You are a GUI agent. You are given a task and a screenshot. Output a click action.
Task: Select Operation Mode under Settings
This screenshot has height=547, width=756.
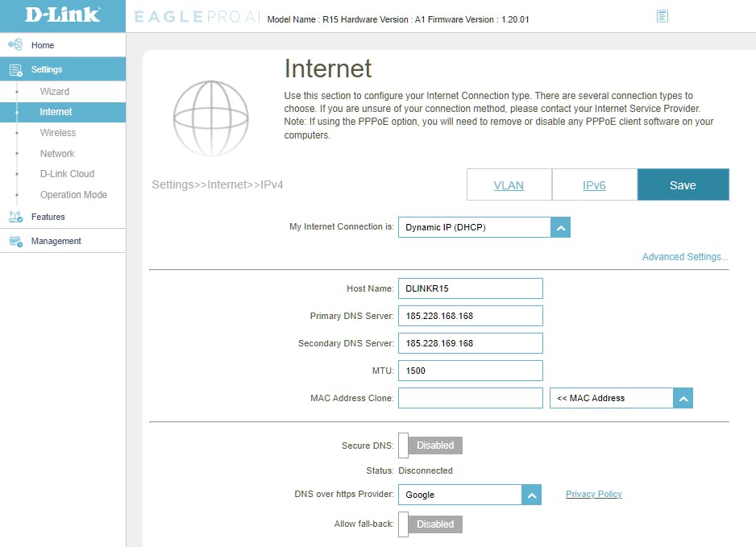tap(73, 195)
